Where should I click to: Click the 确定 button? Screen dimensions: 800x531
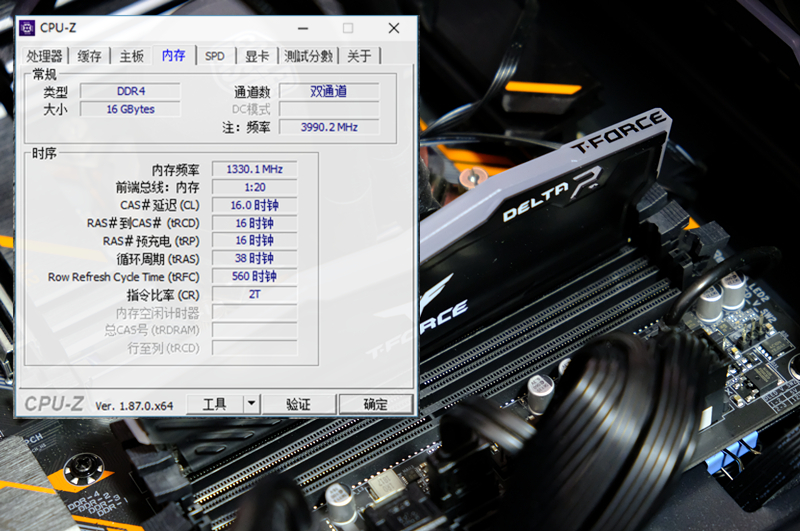tap(376, 404)
